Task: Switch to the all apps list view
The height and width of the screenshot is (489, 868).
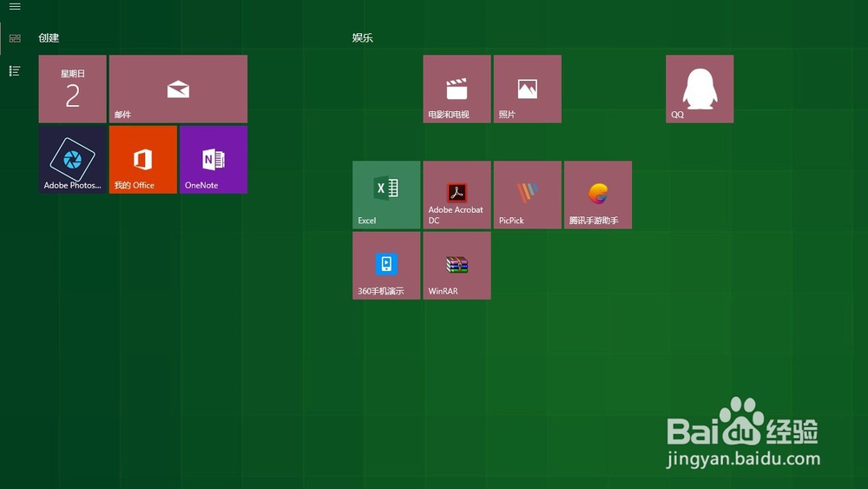Action: click(15, 71)
